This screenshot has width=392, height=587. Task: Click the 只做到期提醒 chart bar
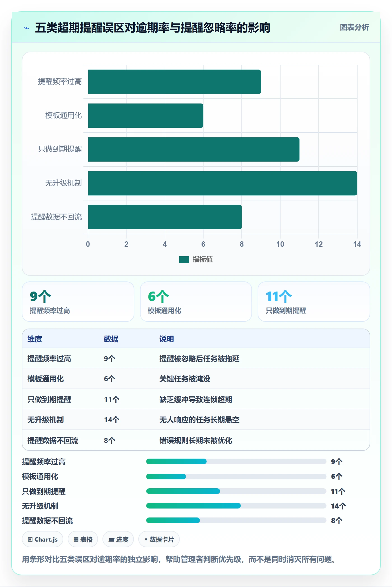pos(194,149)
